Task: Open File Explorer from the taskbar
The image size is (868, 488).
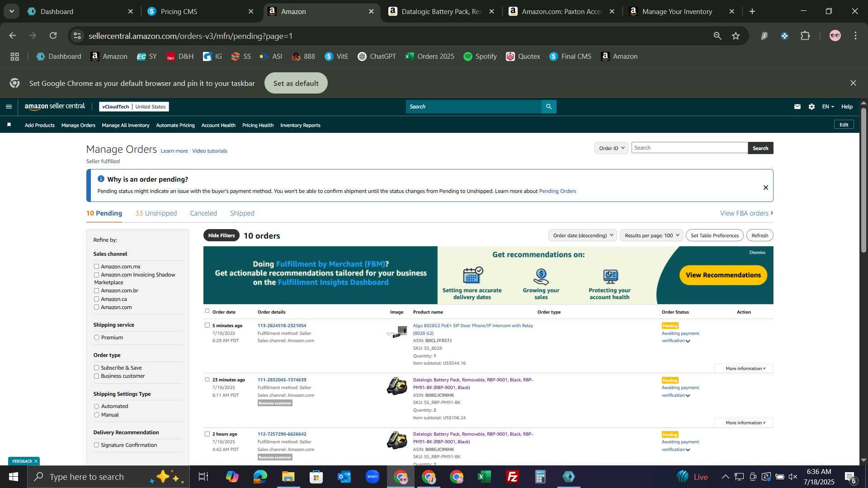Action: click(288, 477)
